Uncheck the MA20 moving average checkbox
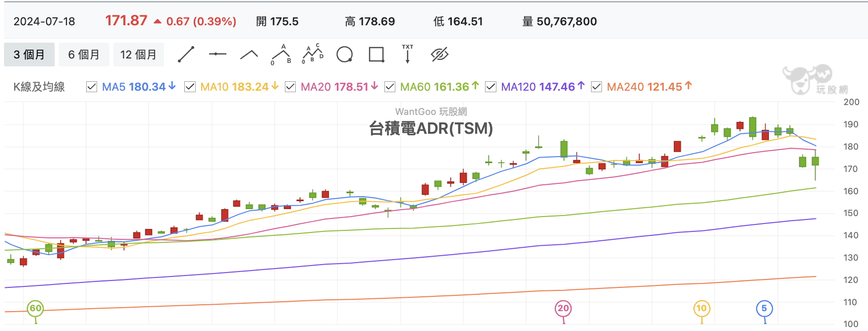Image resolution: width=868 pixels, height=331 pixels. coord(290,87)
